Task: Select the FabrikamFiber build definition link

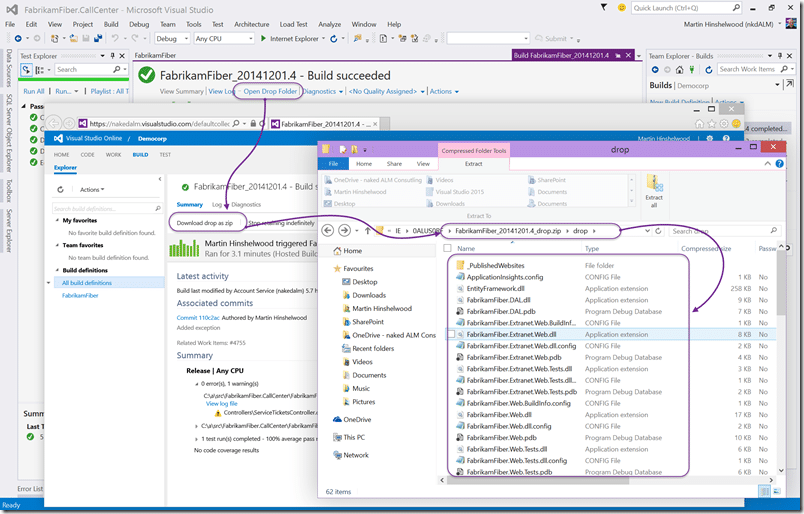Action: point(80,295)
